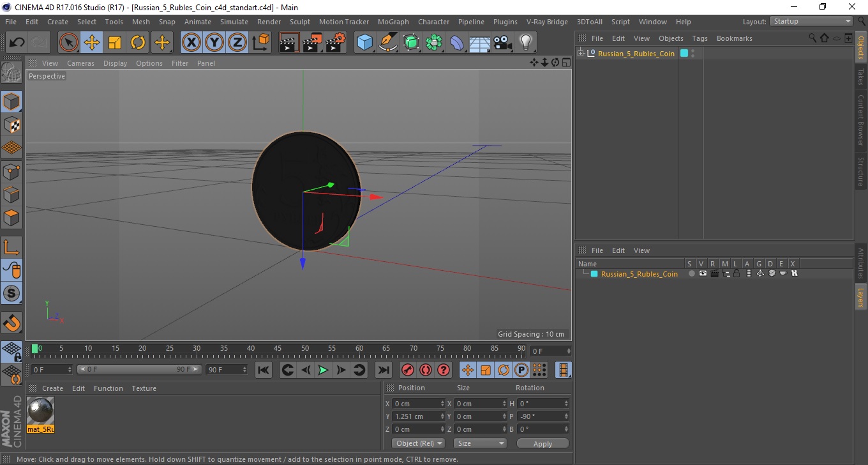This screenshot has width=868, height=465.
Task: Add a Camera object
Action: 502,43
